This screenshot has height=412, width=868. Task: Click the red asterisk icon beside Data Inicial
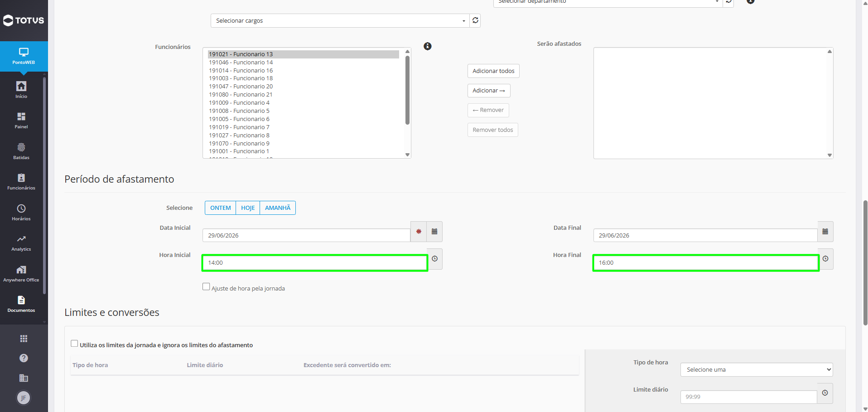tap(419, 232)
